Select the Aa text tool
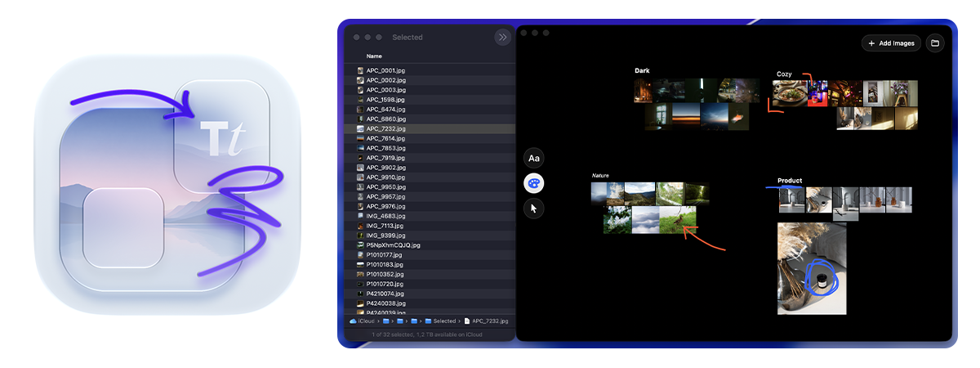The width and height of the screenshot is (980, 368). 534,158
